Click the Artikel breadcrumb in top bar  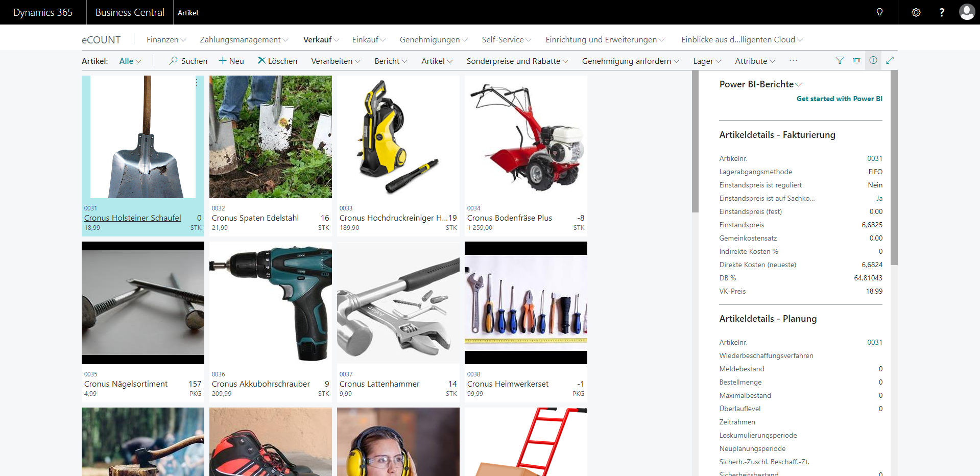pyautogui.click(x=187, y=13)
